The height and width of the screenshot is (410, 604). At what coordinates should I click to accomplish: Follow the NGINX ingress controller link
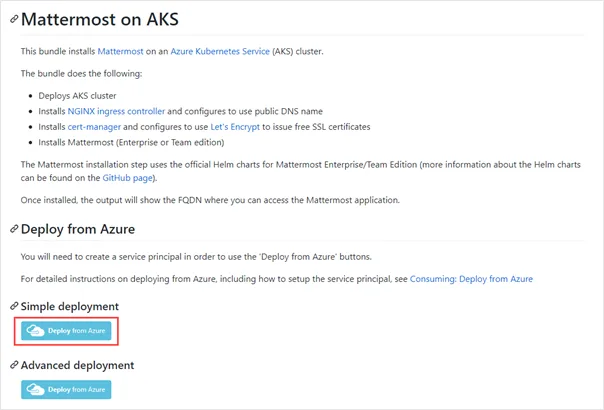click(x=116, y=111)
